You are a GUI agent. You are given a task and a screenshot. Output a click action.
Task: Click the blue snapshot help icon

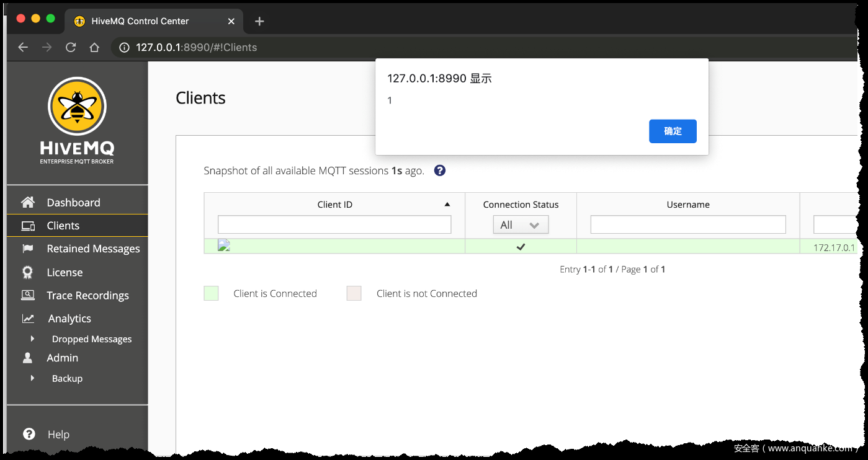[x=440, y=170]
